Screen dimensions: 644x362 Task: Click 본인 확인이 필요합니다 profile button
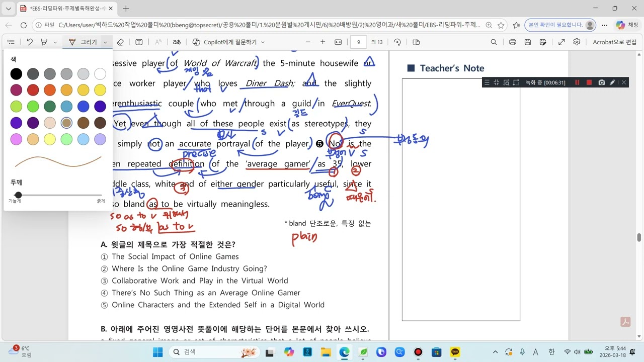tap(560, 25)
